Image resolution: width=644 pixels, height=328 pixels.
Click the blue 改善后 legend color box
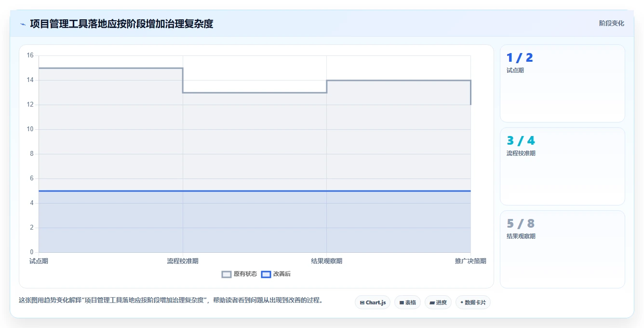[266, 274]
